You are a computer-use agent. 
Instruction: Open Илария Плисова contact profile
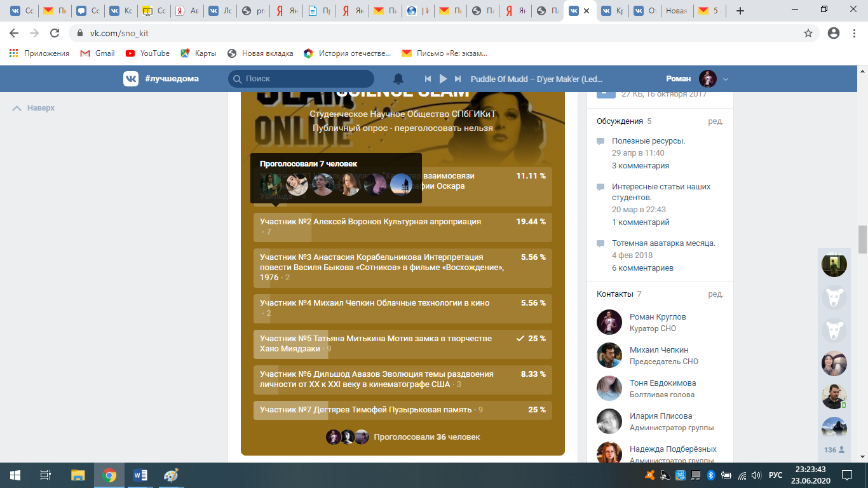(661, 416)
